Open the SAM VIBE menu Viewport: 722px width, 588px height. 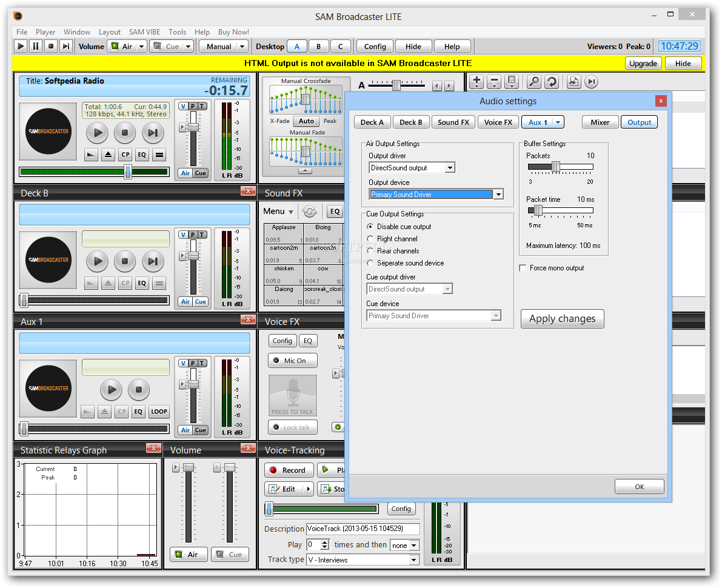point(144,32)
